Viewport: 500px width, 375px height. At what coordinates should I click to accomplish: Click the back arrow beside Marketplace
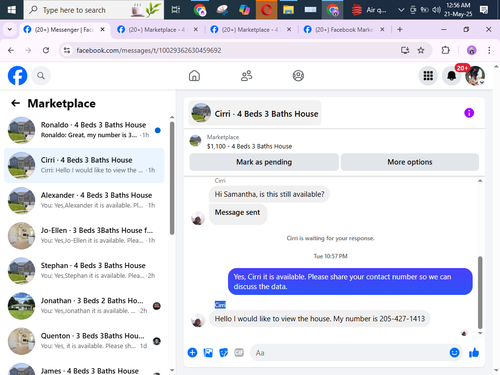click(15, 103)
